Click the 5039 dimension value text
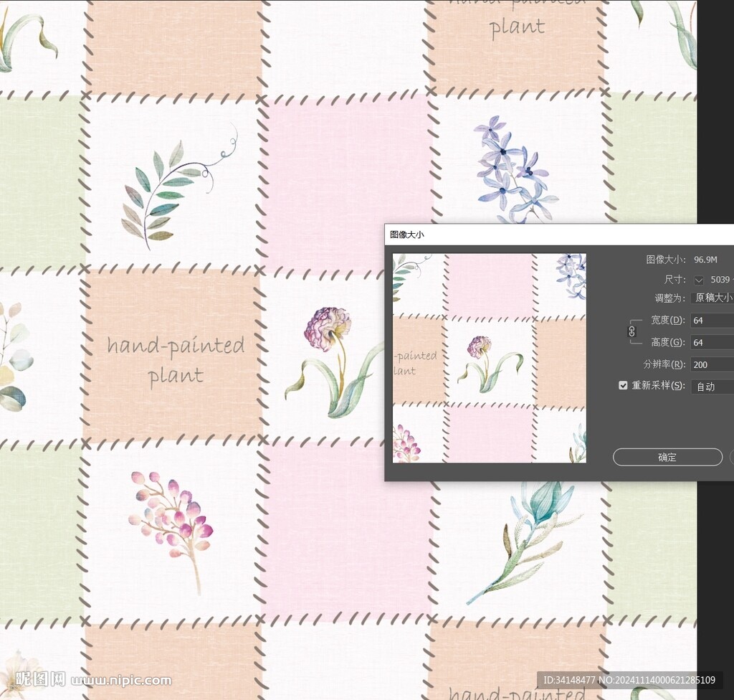 720,280
